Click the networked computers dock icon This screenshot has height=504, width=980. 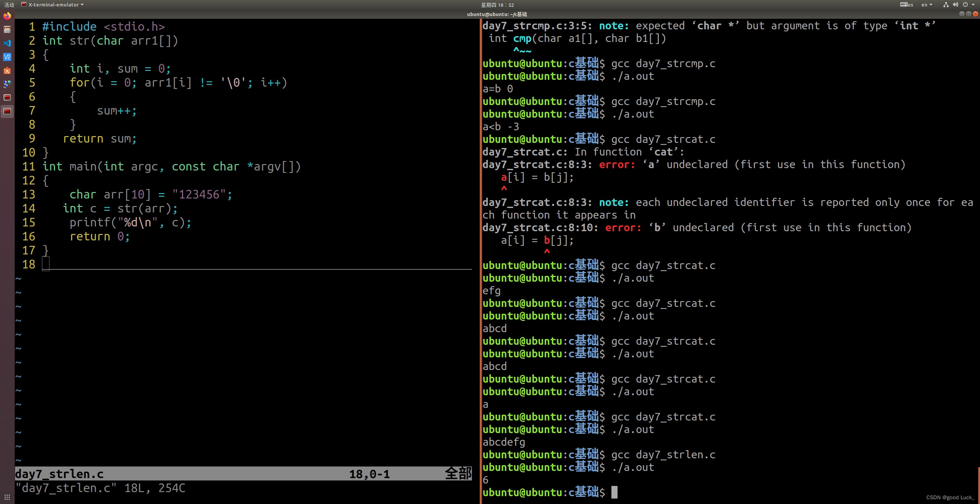click(x=6, y=84)
